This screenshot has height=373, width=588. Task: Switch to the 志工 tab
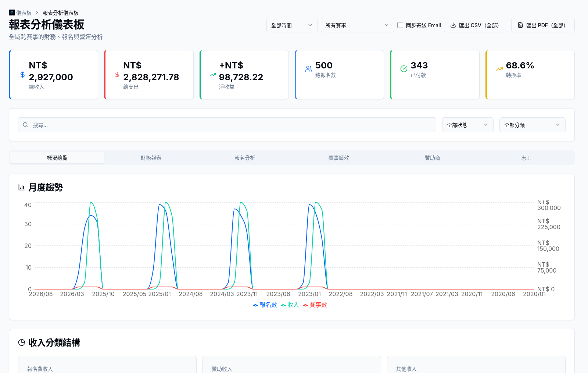coord(526,158)
